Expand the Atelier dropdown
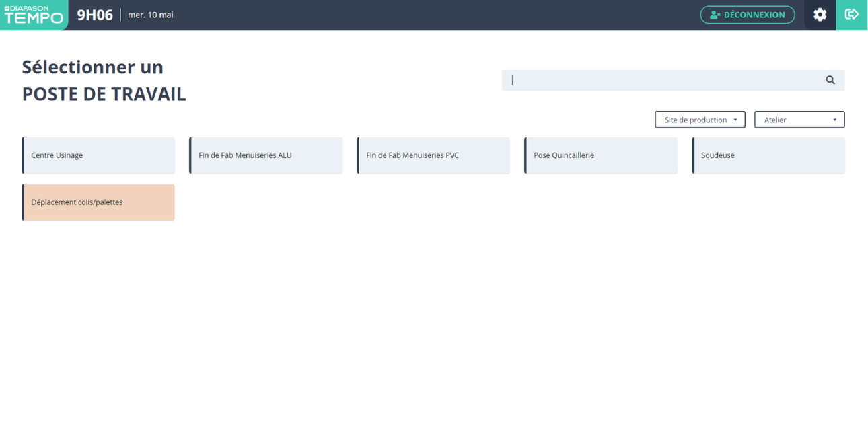This screenshot has width=868, height=421. click(x=799, y=120)
